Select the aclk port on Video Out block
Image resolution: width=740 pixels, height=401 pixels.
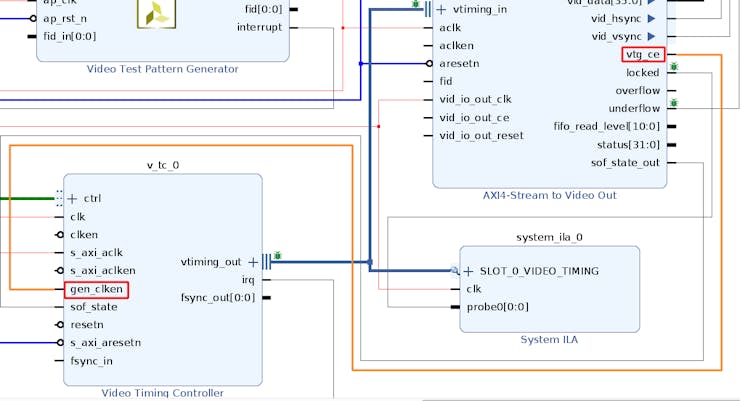point(450,28)
